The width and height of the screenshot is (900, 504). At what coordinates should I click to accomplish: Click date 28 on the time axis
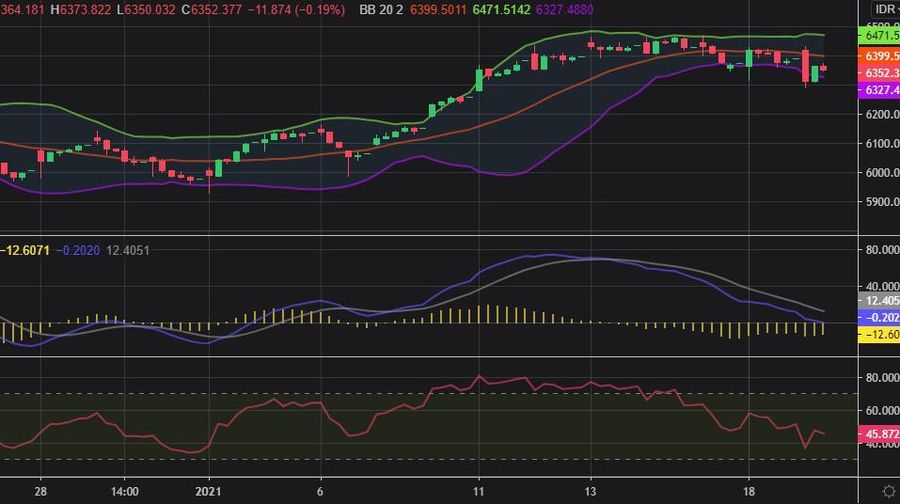(x=40, y=492)
